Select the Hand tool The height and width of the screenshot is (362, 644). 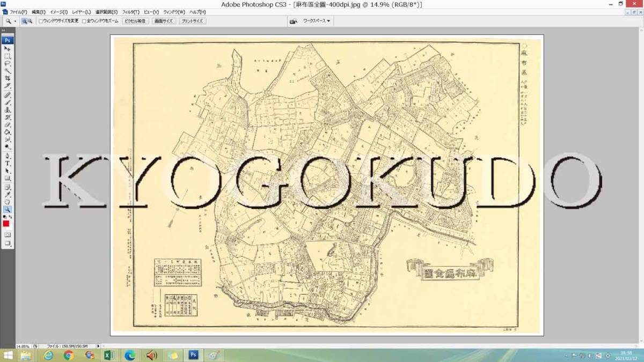pos(8,202)
